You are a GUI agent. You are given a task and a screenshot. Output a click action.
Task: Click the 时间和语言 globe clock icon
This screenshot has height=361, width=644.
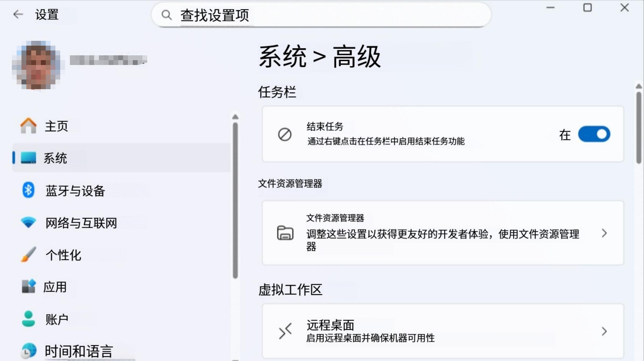(28, 351)
